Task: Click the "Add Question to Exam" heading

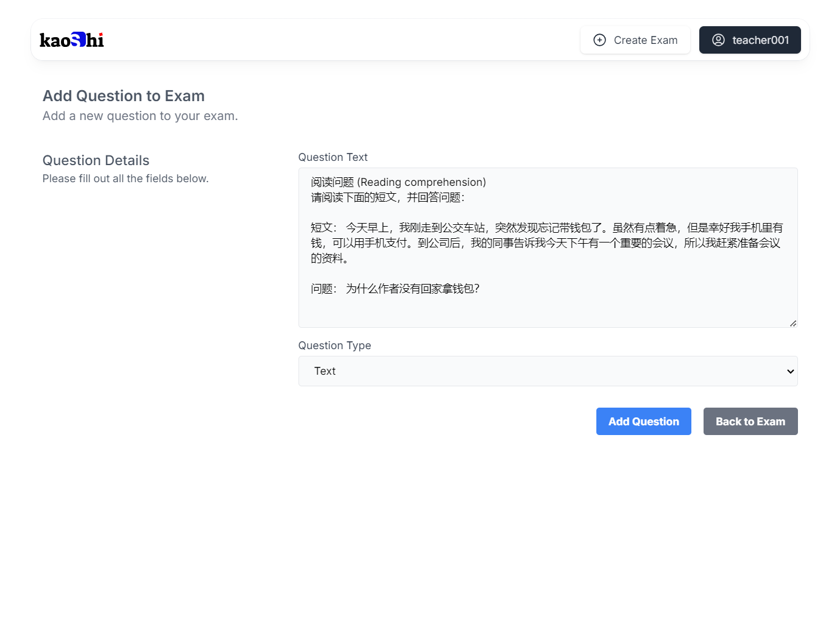Action: (x=124, y=96)
